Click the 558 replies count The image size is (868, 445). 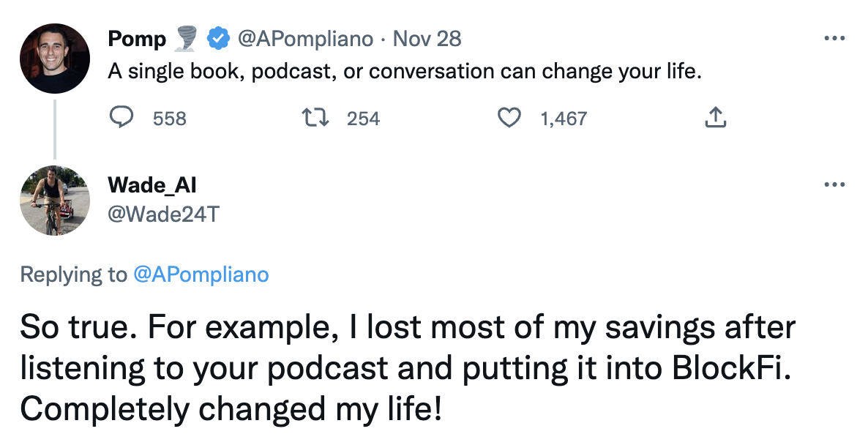click(x=170, y=119)
